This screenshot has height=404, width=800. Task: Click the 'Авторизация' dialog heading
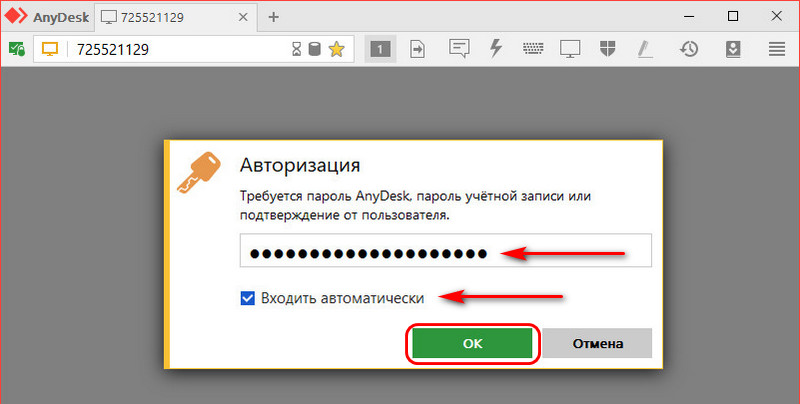[299, 165]
